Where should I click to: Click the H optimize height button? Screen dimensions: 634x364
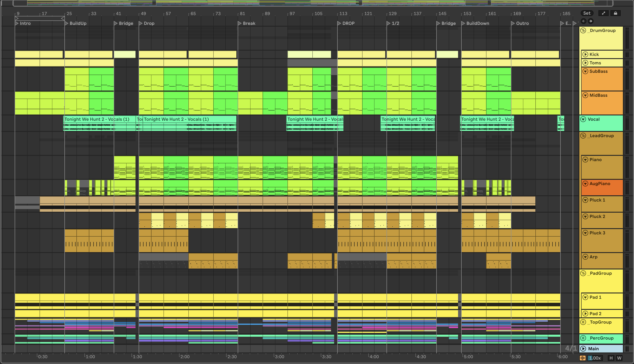point(611,358)
